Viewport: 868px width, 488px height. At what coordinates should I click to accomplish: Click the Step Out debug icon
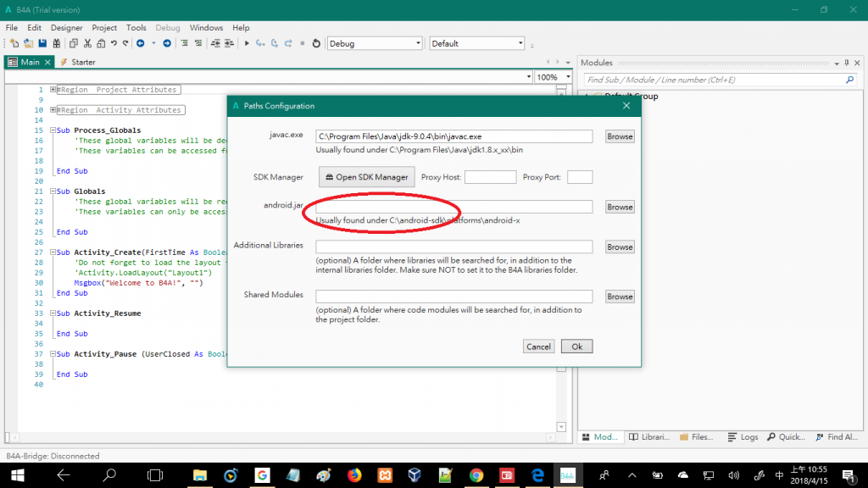coord(288,43)
